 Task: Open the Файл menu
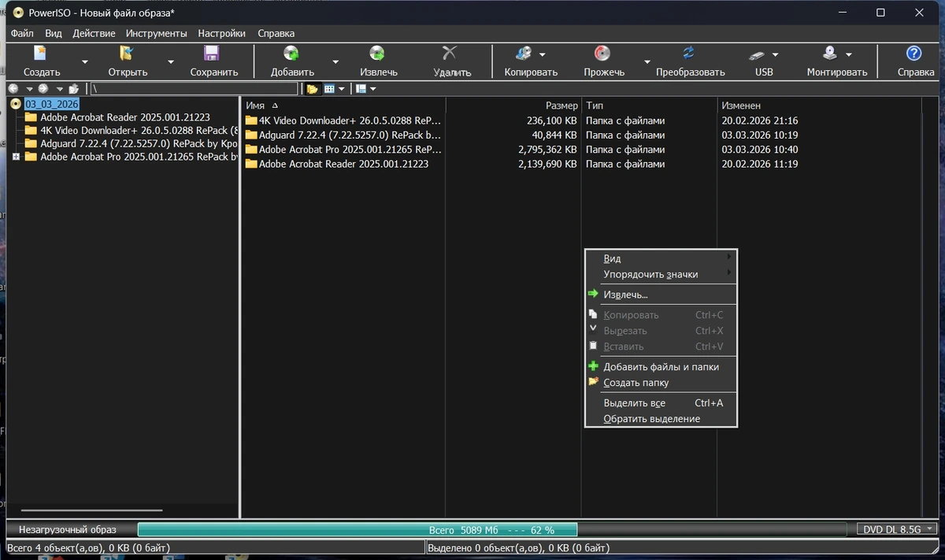pyautogui.click(x=22, y=33)
